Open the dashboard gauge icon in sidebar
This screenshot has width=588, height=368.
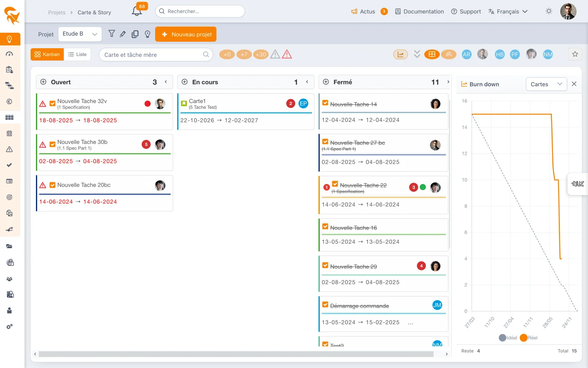[9, 54]
